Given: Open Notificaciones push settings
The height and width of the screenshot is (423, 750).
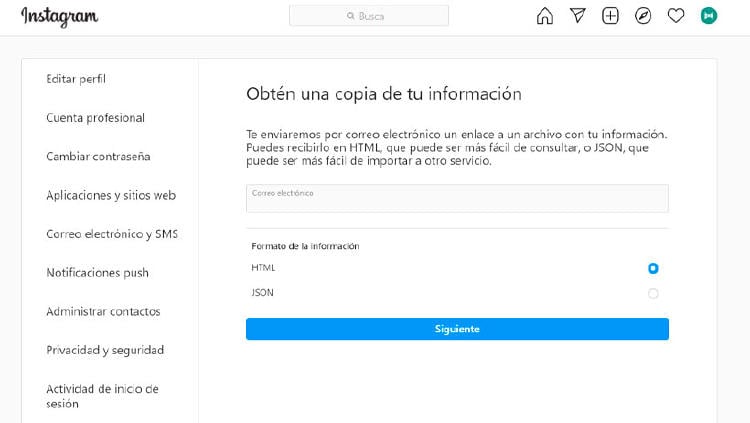Looking at the screenshot, I should [97, 273].
